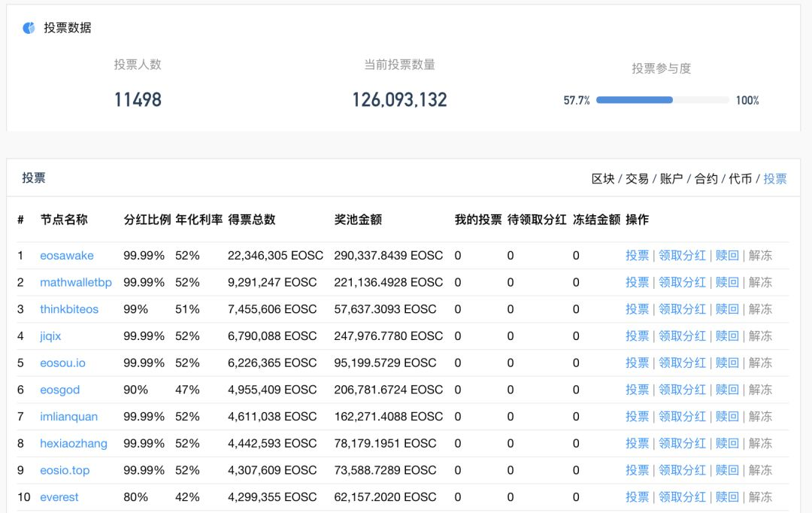812x513 pixels.
Task: Vote (投票) for mathwalletbp
Action: coord(637,282)
